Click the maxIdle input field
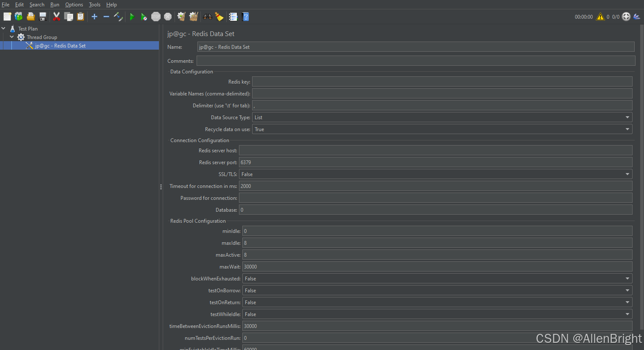Screen dimensions: 644x350 pos(437,243)
